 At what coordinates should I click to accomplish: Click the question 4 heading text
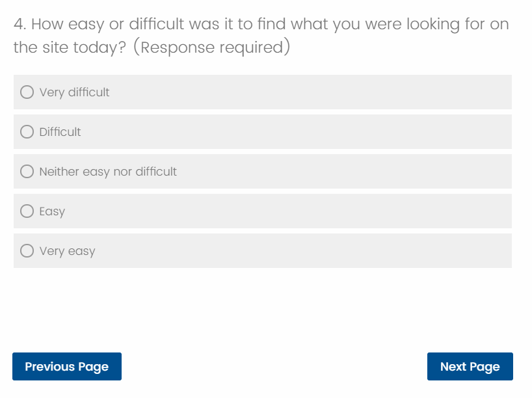point(260,25)
